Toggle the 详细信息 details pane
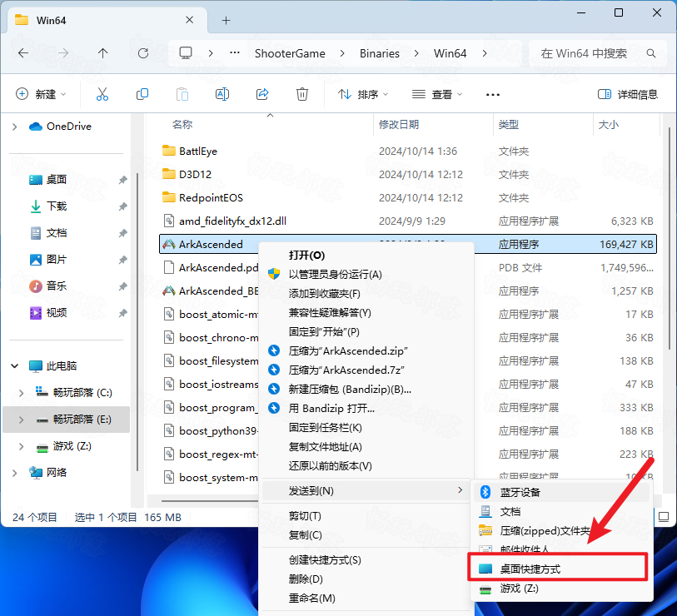The width and height of the screenshot is (677, 616). (x=627, y=94)
